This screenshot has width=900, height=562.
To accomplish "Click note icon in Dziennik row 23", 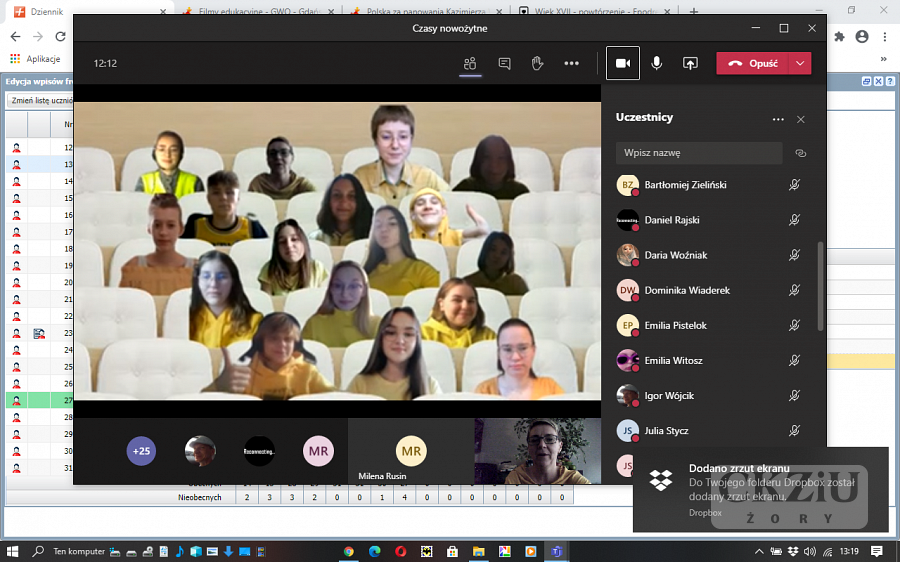I will (39, 333).
